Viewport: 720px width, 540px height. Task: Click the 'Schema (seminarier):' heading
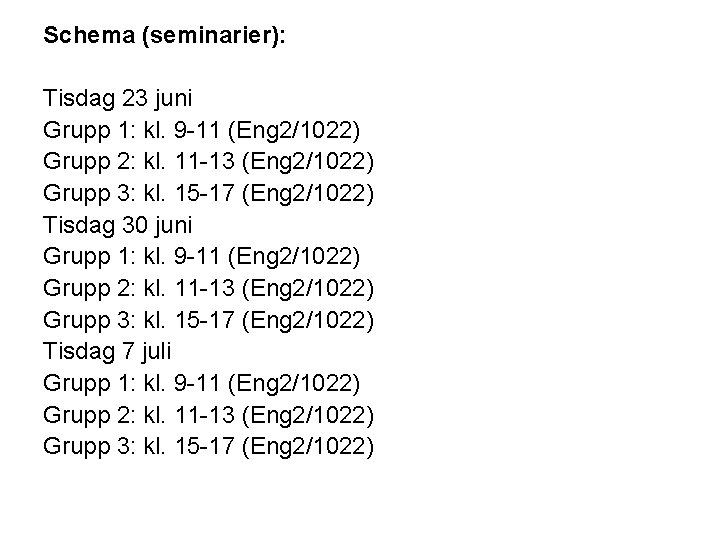click(x=164, y=35)
